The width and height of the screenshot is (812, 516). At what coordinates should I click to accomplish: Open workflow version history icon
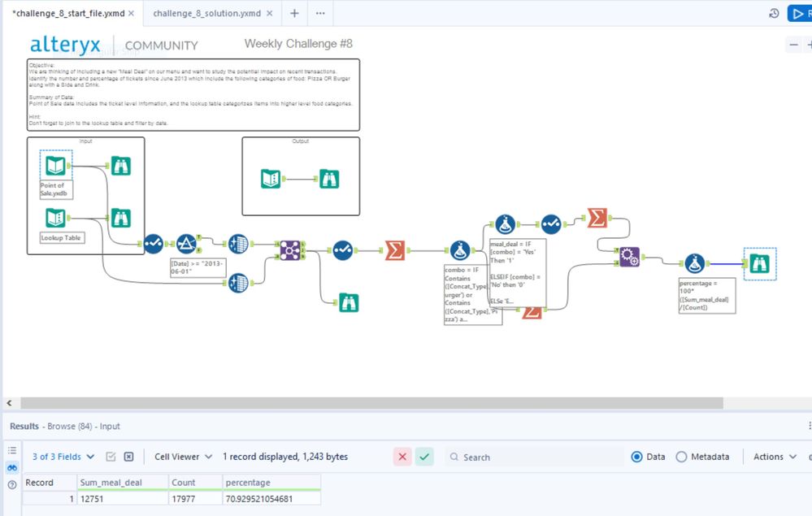tap(774, 14)
